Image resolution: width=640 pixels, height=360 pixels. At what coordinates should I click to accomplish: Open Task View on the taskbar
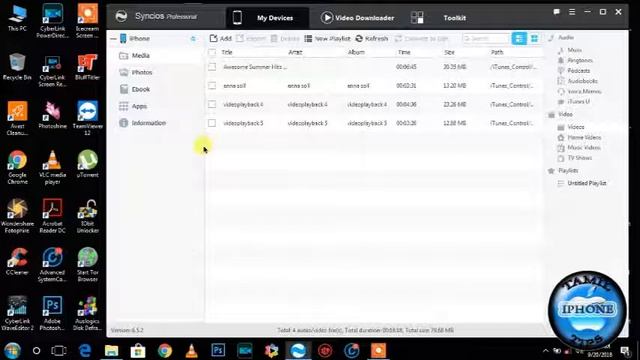[x=59, y=351]
